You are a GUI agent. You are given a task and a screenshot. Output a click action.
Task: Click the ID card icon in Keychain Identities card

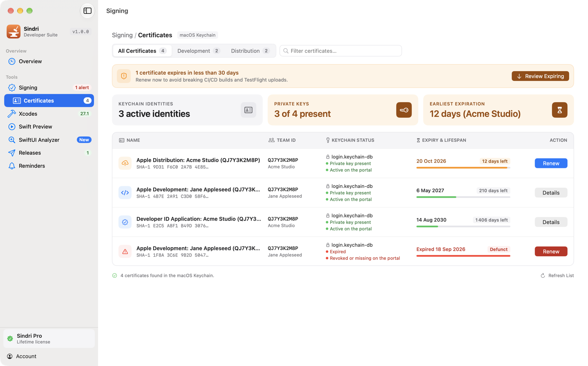click(248, 110)
